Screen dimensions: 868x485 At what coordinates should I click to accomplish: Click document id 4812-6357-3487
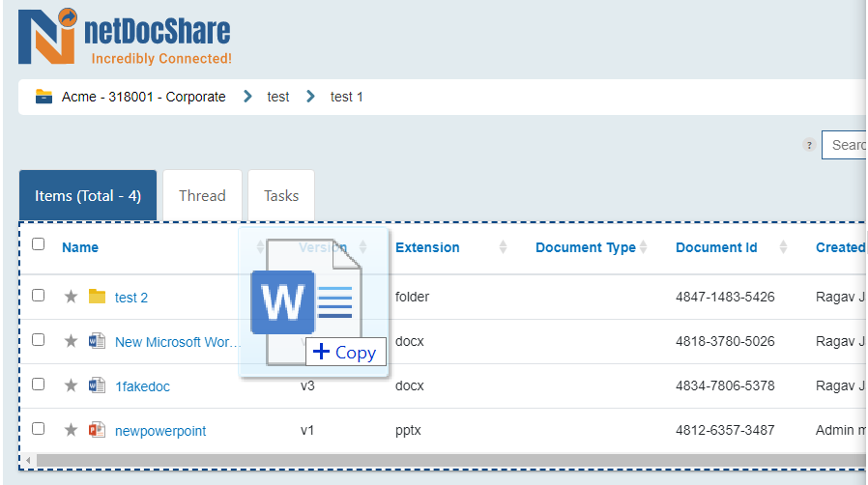point(725,430)
